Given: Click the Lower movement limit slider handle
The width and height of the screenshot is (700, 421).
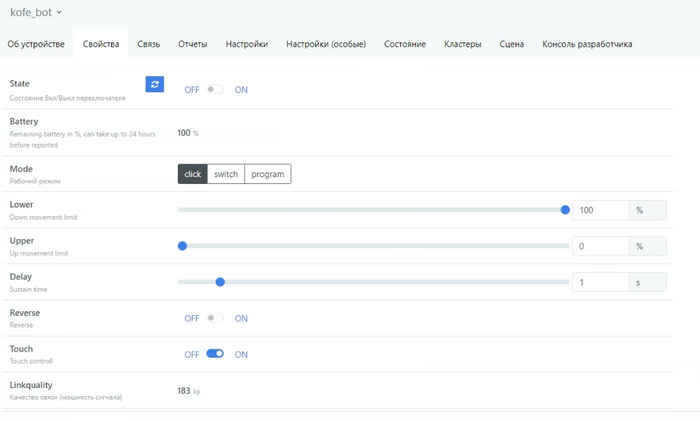Looking at the screenshot, I should coord(565,210).
